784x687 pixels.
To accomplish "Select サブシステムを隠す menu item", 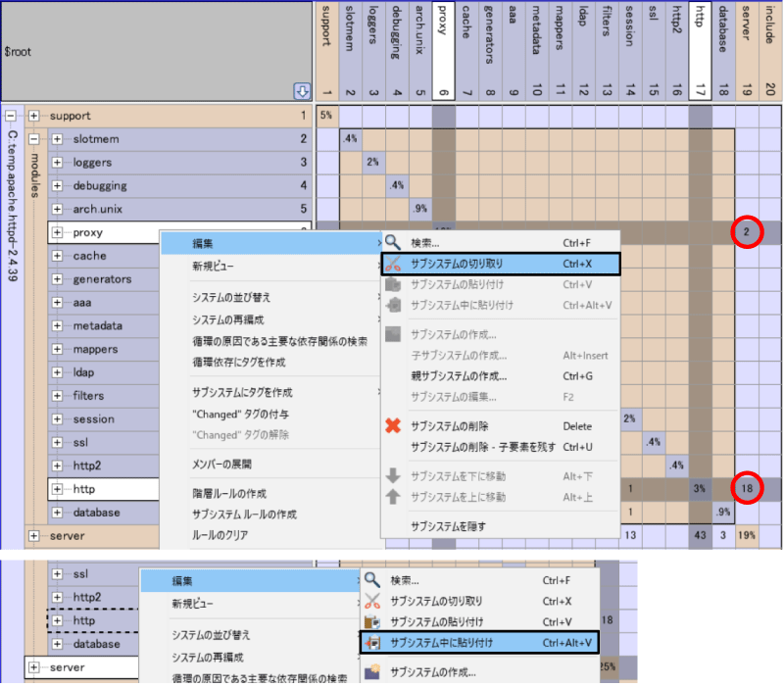I will pos(448,526).
